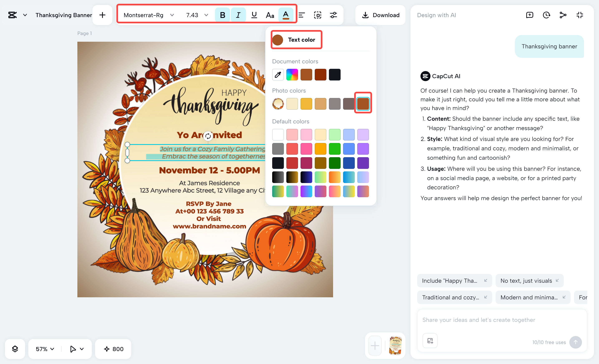Expand the Montserrat-Rg font family dropdown
This screenshot has height=364, width=599.
(x=148, y=15)
